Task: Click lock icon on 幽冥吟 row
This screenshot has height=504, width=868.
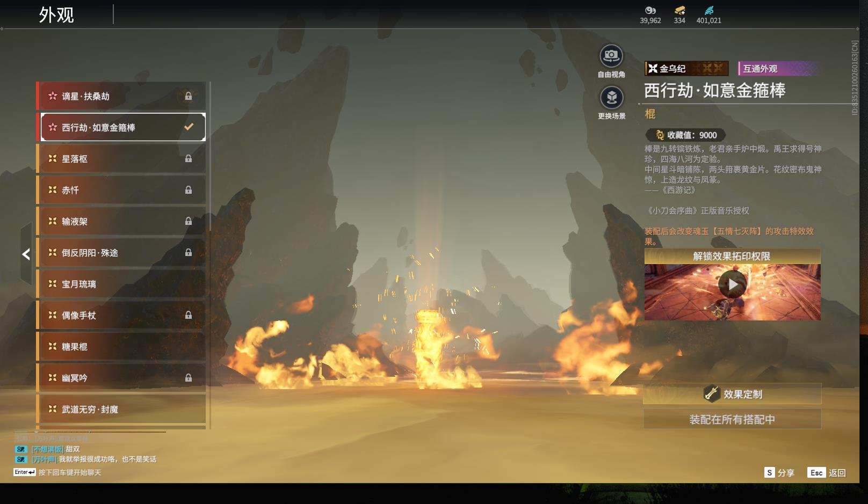Action: point(189,378)
